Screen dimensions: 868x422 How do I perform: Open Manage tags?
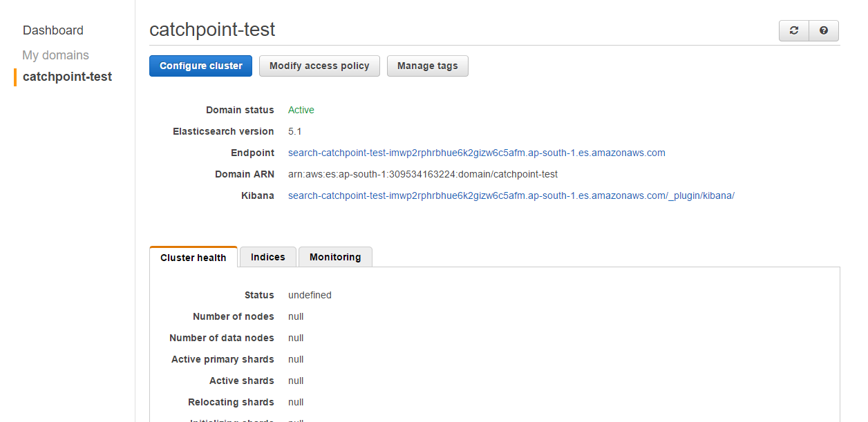tap(427, 66)
